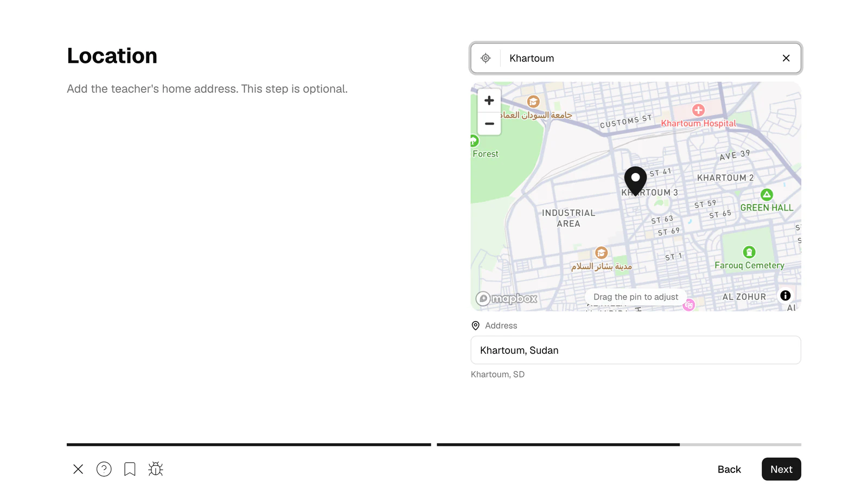Zoom in on the map
Image resolution: width=868 pixels, height=492 pixels.
tap(489, 100)
